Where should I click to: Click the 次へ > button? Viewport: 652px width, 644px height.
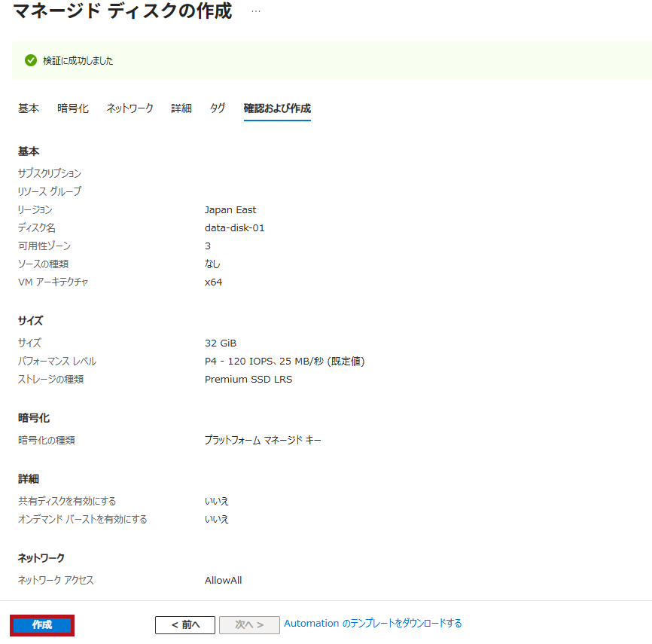click(249, 624)
